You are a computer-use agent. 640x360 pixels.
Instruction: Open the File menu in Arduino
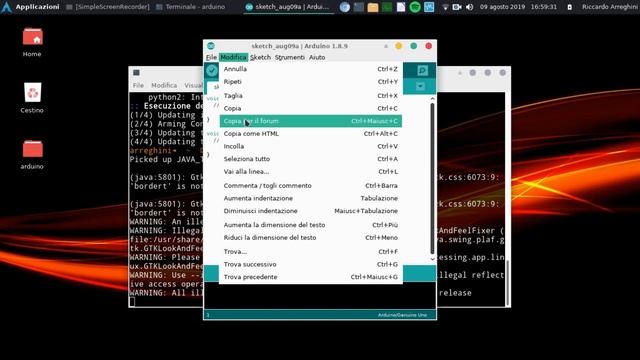coord(211,57)
